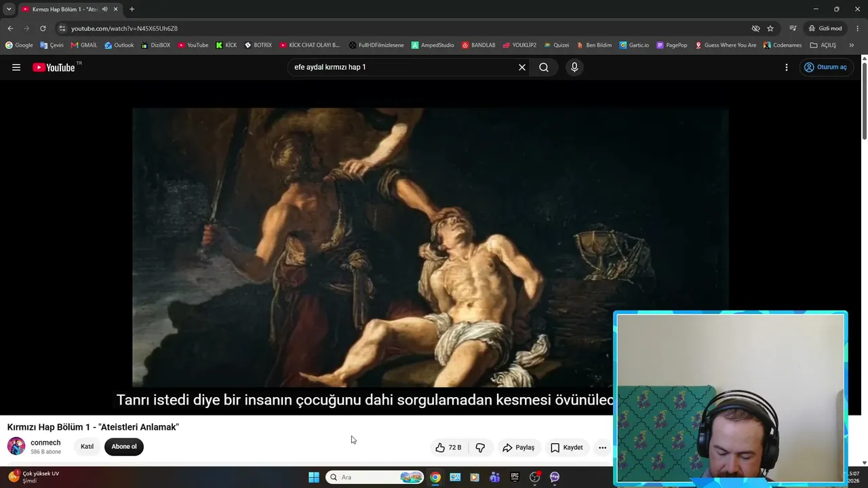Open more actions below the video
Screen dimensions: 868x488
coord(602,447)
